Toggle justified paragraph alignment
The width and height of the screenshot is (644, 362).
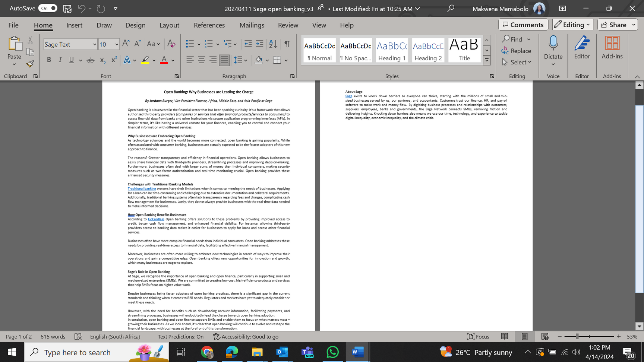pyautogui.click(x=224, y=60)
